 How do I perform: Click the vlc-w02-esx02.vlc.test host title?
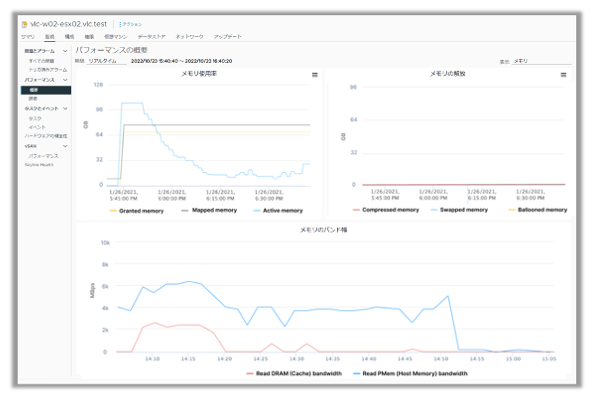point(68,24)
